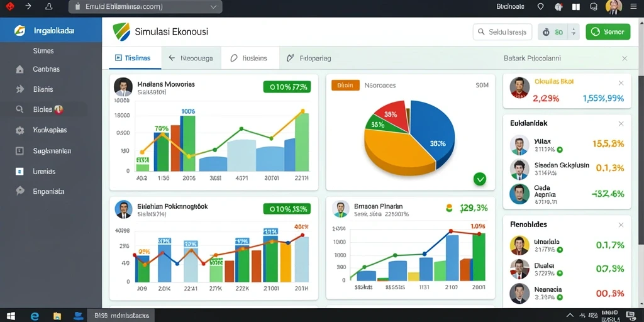Expand the address bar dropdown chevron
The image size is (644, 322).
213,6
